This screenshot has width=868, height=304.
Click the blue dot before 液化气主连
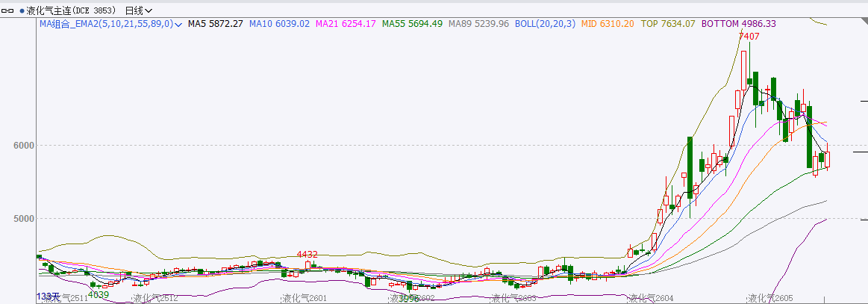click(x=22, y=11)
